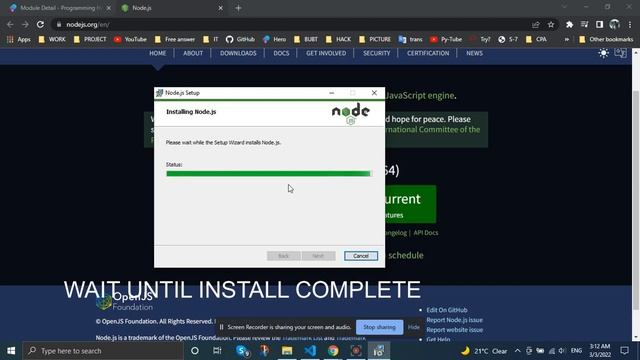The height and width of the screenshot is (360, 640).
Task: Open the share page icon in address bar
Action: click(x=536, y=24)
